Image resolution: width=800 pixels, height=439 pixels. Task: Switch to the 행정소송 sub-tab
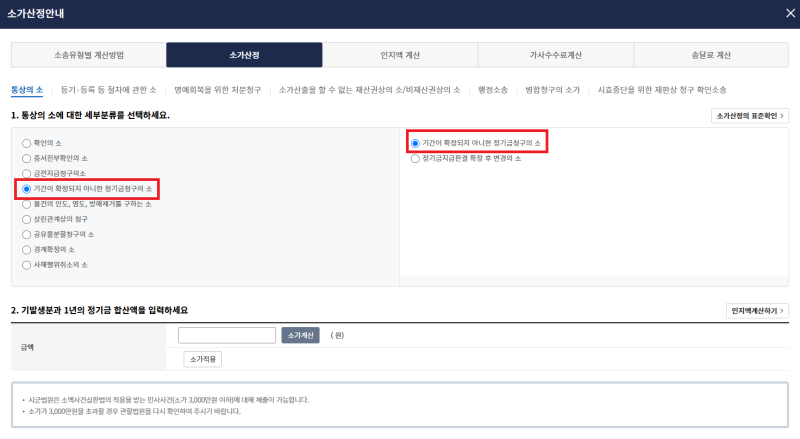493,90
